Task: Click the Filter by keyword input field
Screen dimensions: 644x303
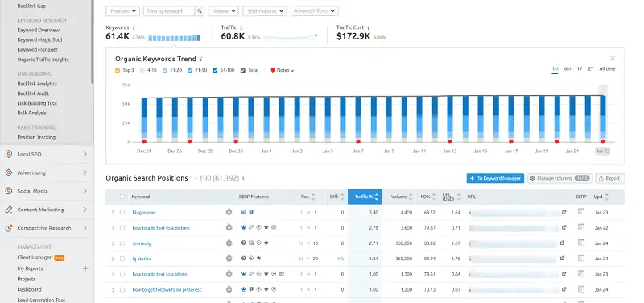Action: [169, 11]
